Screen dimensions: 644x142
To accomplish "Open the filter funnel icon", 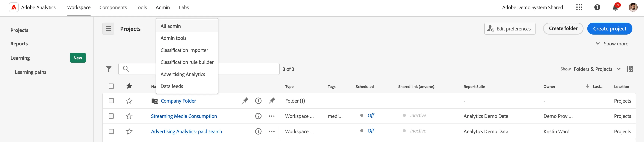I will [109, 69].
